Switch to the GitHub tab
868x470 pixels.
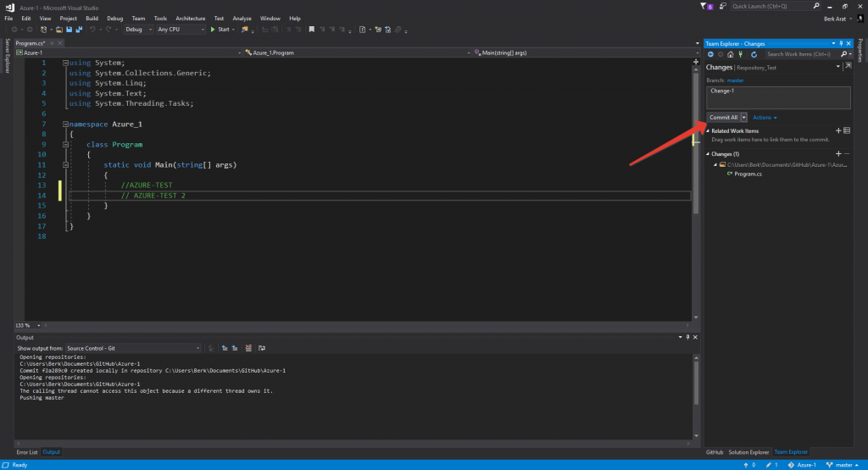pos(714,452)
